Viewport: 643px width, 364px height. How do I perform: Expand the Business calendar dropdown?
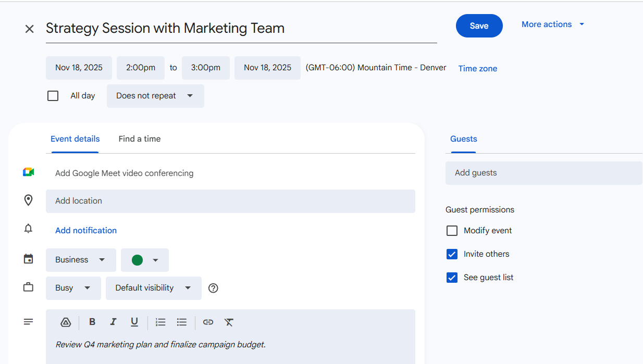[81, 260]
